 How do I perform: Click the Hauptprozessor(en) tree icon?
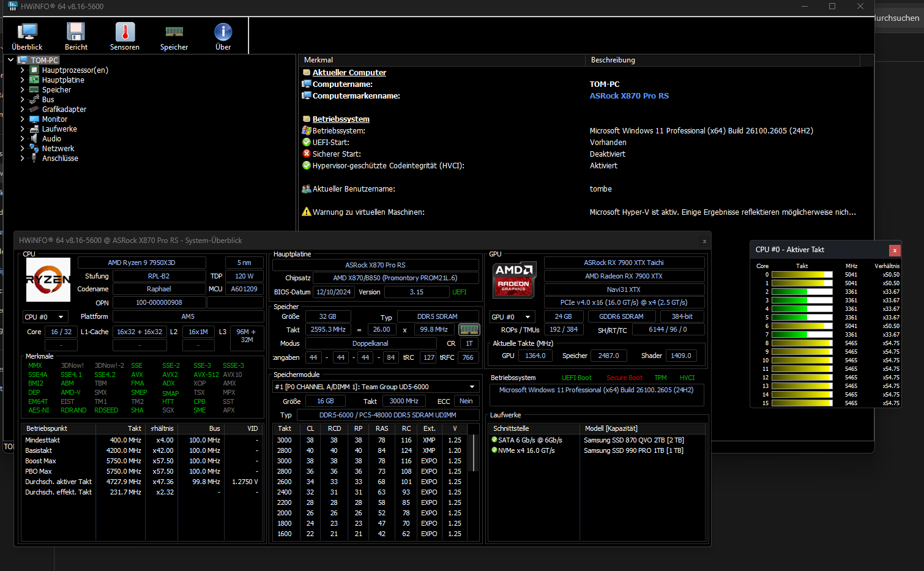(34, 70)
